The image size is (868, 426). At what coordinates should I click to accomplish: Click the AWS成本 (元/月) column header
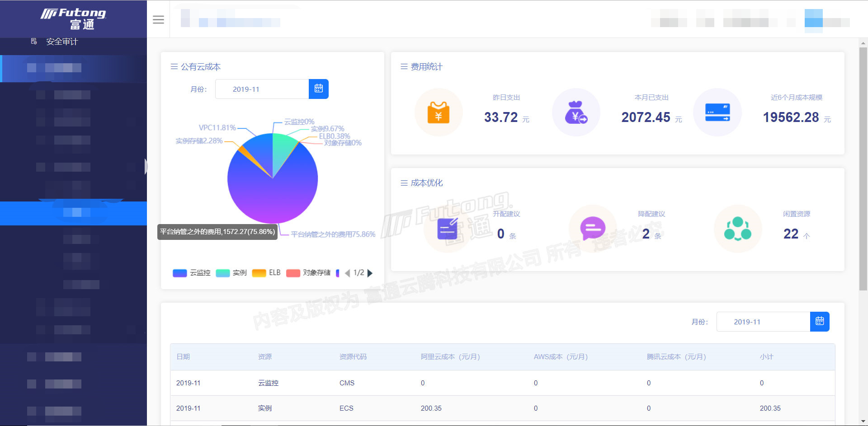tap(561, 357)
